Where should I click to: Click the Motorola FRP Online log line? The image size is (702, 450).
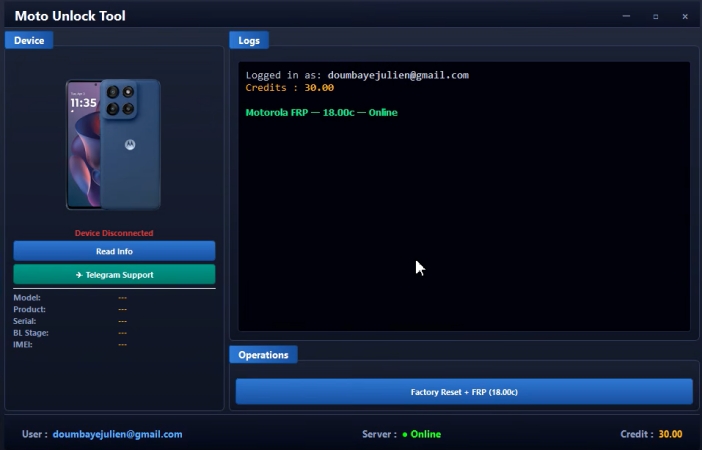(x=321, y=113)
